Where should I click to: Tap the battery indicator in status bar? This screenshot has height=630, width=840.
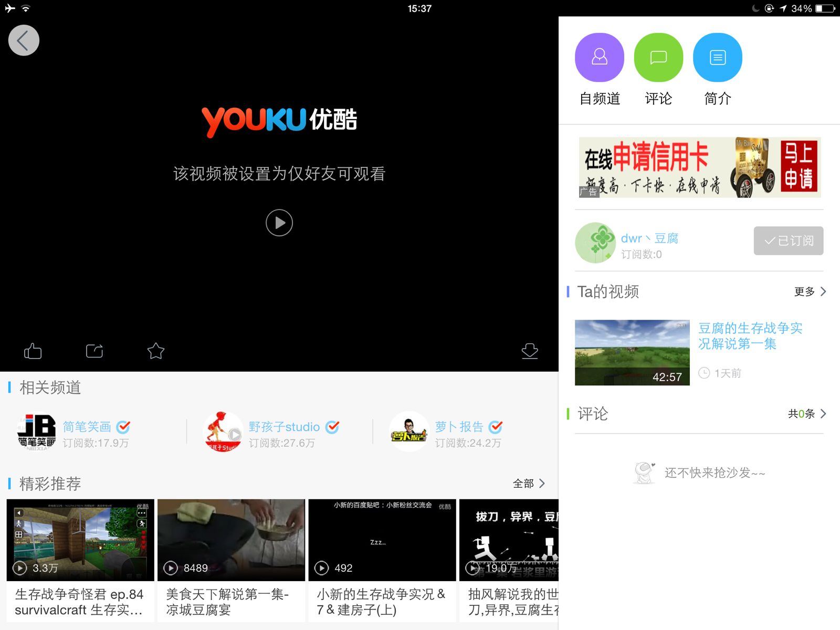(825, 8)
